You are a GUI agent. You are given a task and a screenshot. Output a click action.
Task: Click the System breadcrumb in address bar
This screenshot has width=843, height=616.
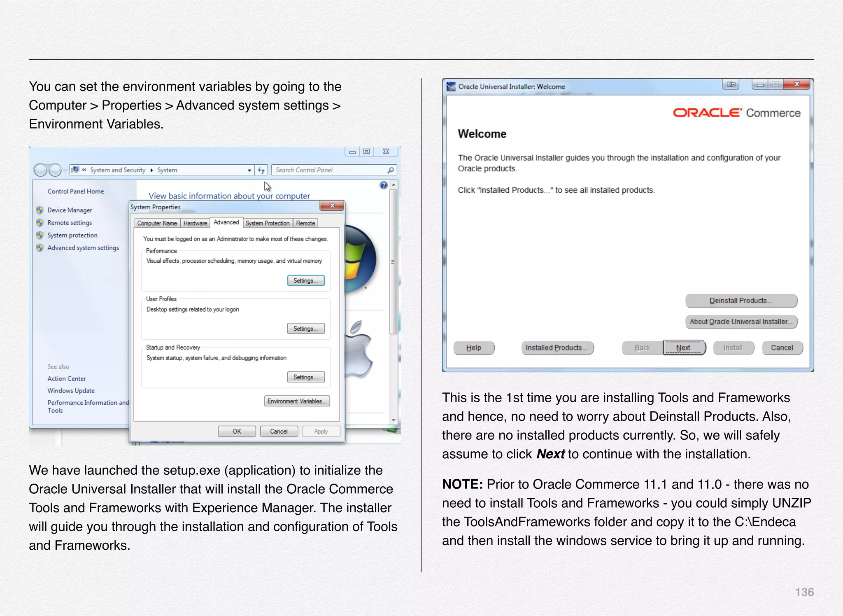[x=167, y=170]
